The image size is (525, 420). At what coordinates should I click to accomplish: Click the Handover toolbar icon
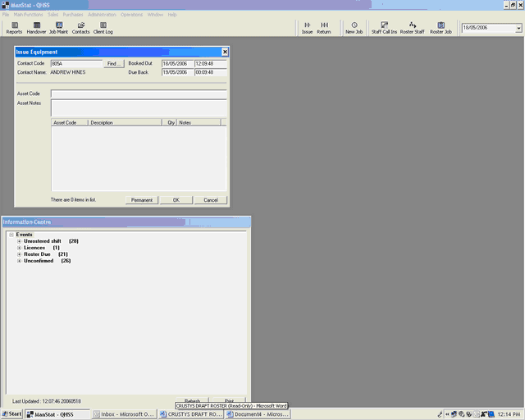pos(36,28)
